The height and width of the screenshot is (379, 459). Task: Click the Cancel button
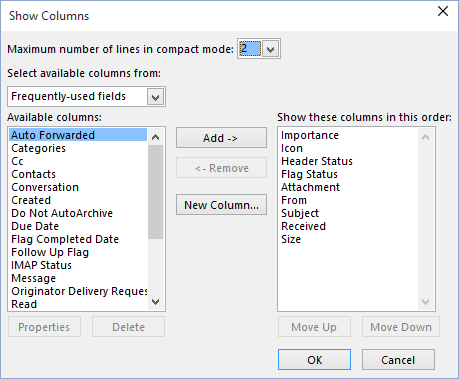(398, 360)
